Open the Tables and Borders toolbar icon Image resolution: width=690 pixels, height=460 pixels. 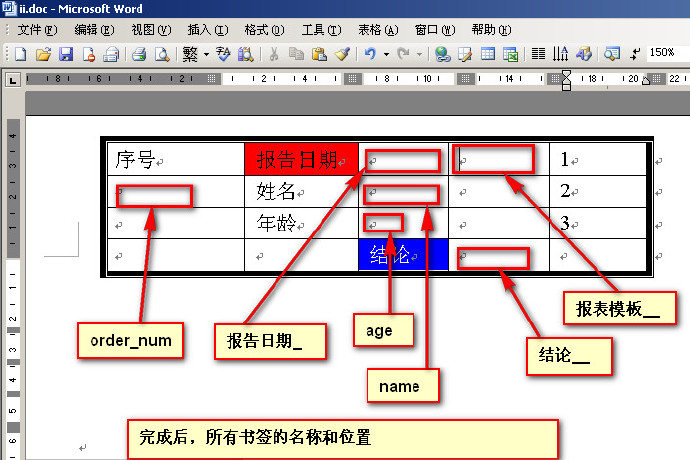coord(465,54)
